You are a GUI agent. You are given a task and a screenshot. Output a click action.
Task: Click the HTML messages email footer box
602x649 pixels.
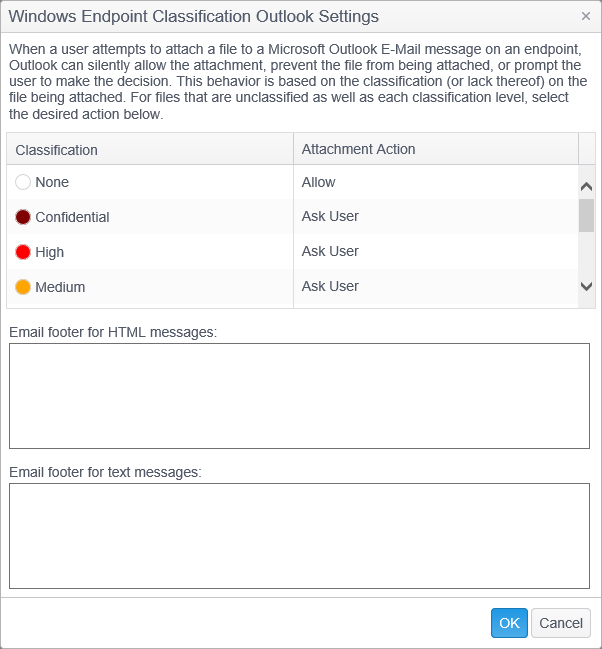[299, 396]
